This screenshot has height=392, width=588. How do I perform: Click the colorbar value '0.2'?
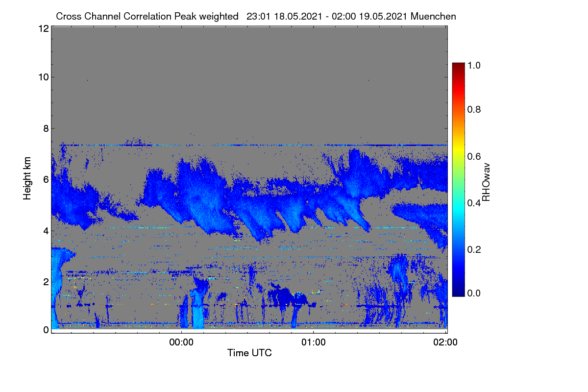point(473,249)
